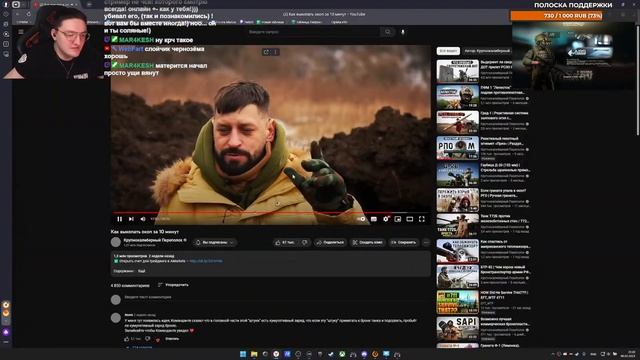Toggle theater mode in the player
Screen dimensions: 640x360
[x=409, y=219]
